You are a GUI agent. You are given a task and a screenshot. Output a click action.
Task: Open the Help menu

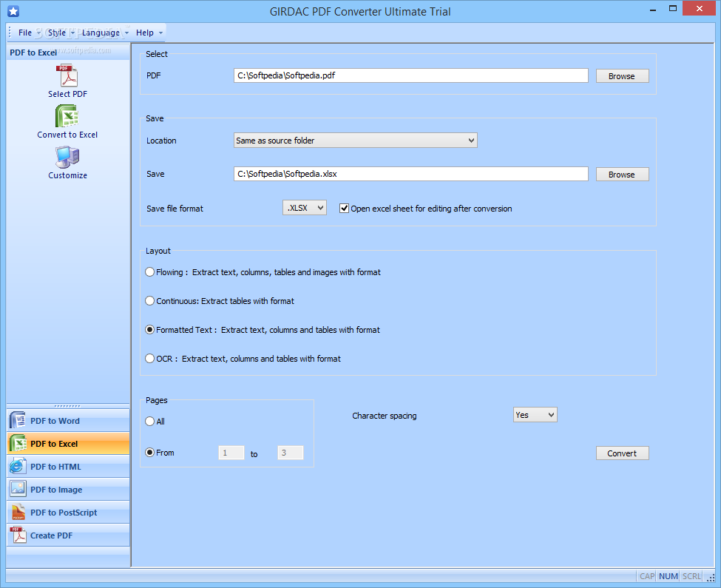coord(145,33)
